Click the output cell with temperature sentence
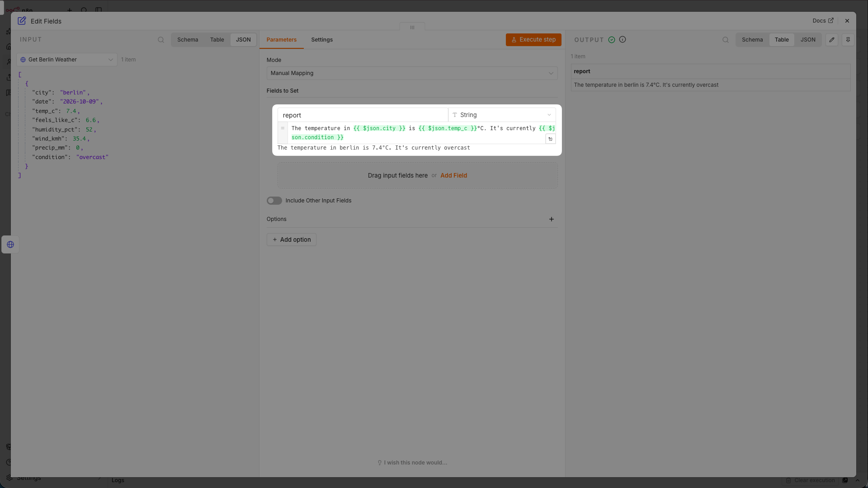 pyautogui.click(x=711, y=85)
